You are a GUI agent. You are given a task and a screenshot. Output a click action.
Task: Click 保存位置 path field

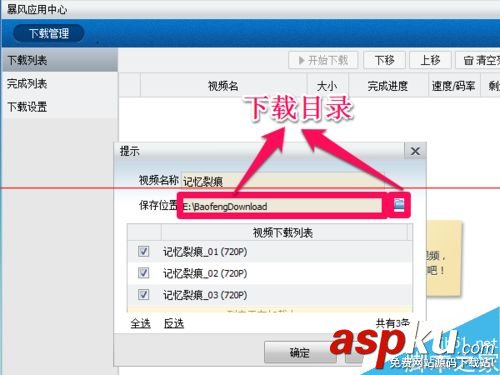(x=282, y=206)
